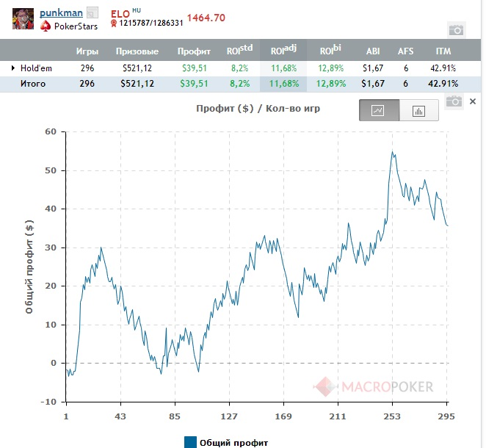The height and width of the screenshot is (448, 486).
Task: Click the punkman avatar thumbnail
Action: (x=23, y=19)
